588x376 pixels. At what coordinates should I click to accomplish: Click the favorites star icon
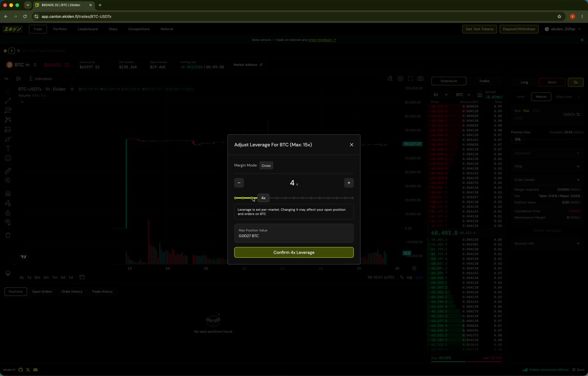click(x=5, y=51)
